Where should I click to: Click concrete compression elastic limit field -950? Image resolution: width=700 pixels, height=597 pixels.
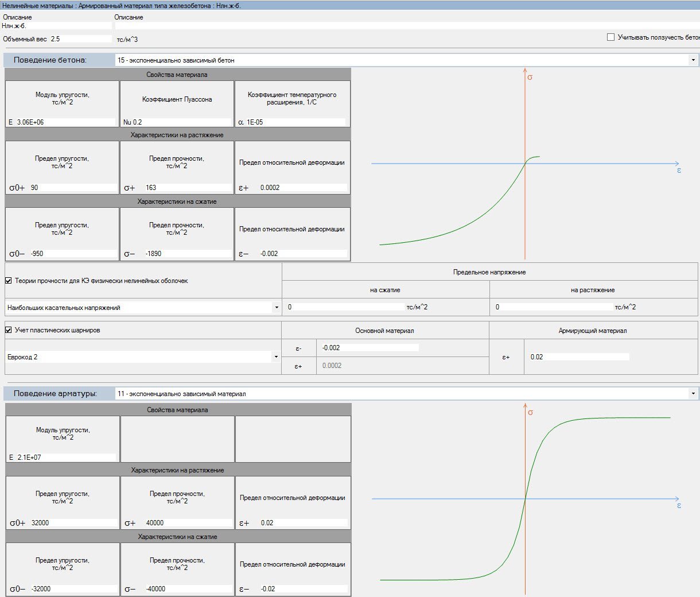pyautogui.click(x=72, y=254)
